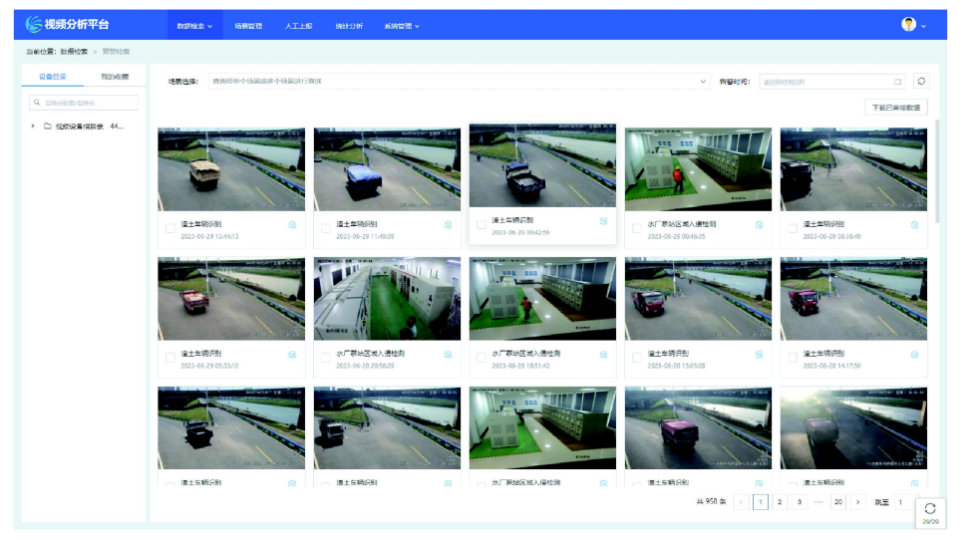The image size is (980, 540).
Task: Click the status icon on the 11:49:09 card
Action: pyautogui.click(x=448, y=225)
